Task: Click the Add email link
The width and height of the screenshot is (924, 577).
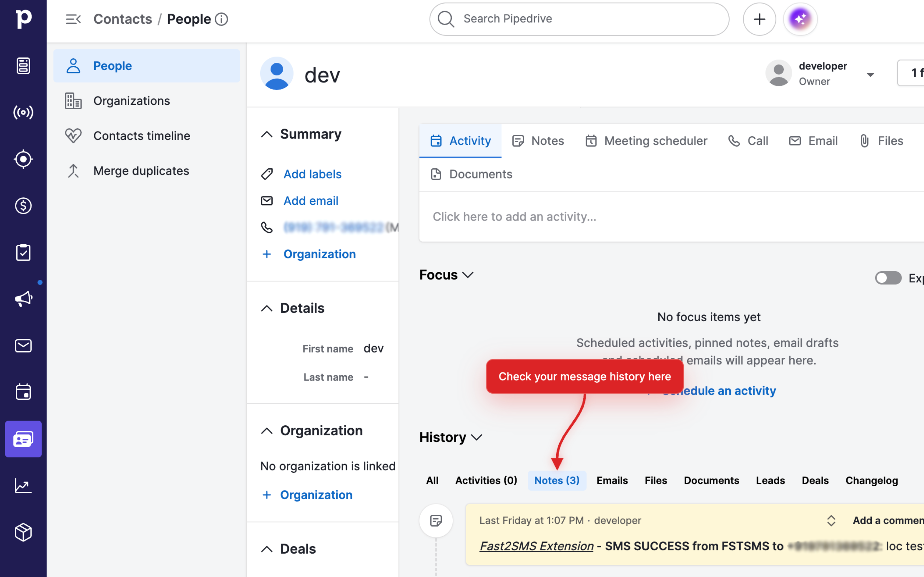Action: (311, 201)
